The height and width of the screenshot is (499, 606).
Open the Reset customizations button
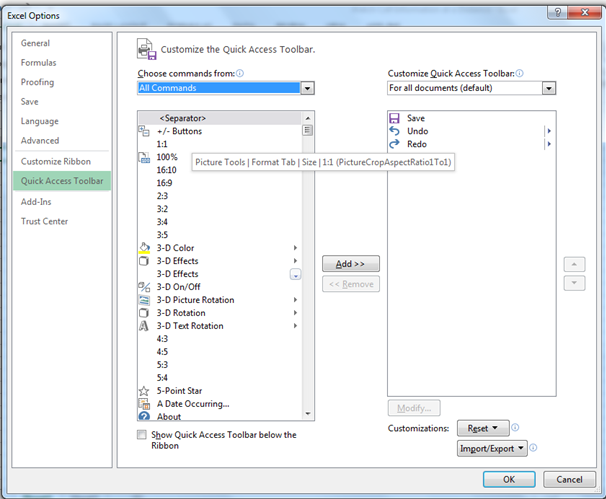click(x=483, y=428)
